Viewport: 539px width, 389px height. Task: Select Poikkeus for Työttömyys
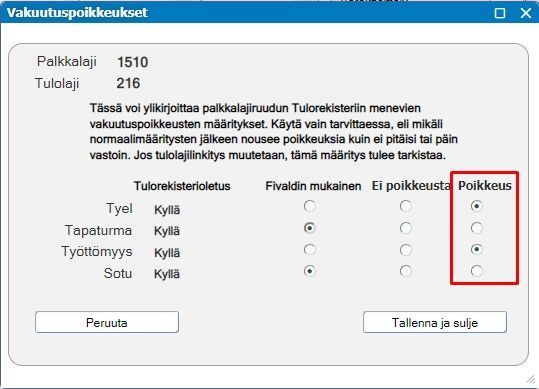[476, 249]
